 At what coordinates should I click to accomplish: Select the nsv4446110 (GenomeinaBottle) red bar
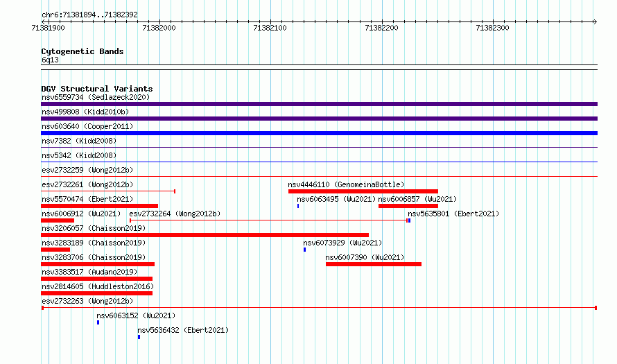pyautogui.click(x=363, y=191)
